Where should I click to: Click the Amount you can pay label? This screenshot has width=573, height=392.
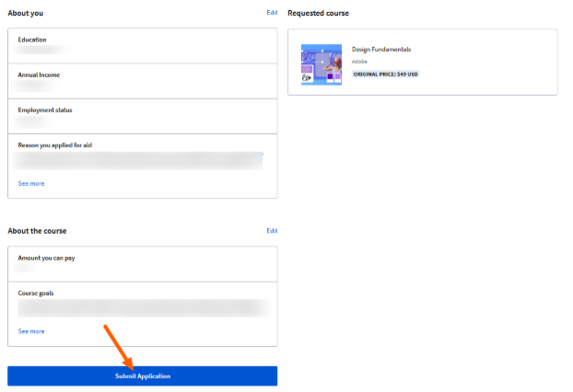46,258
